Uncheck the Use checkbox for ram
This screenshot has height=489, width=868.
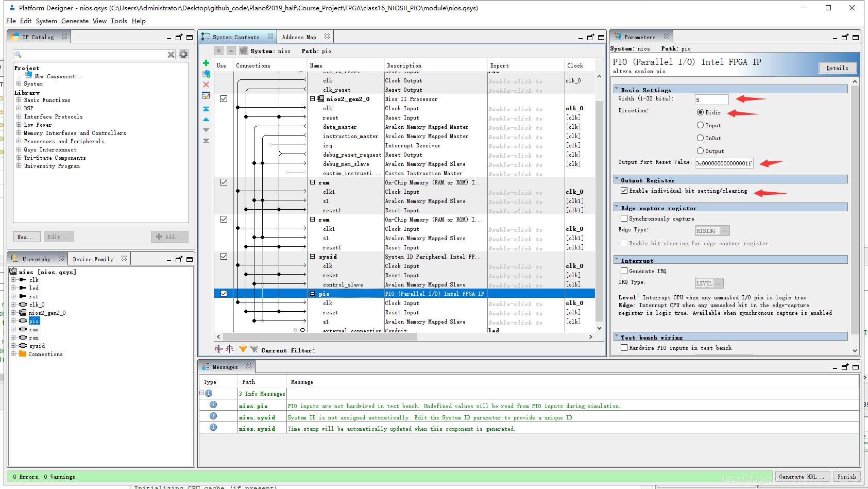(224, 182)
